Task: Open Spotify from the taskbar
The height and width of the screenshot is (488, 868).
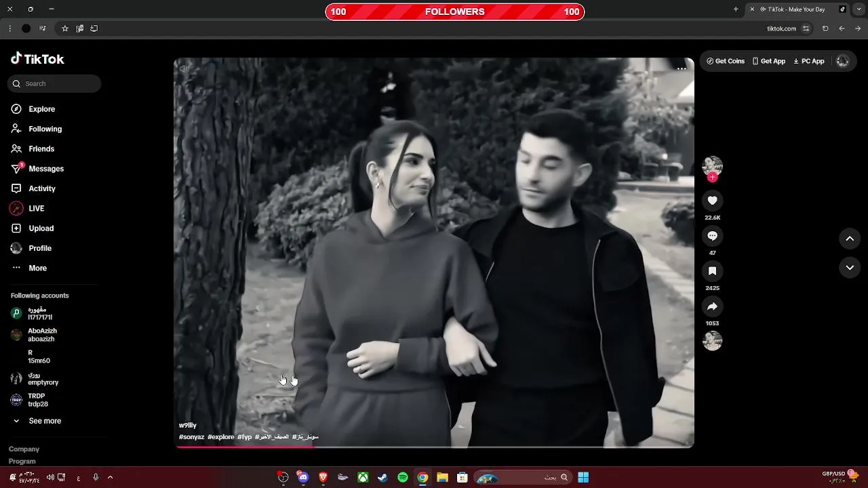Action: 403,478
